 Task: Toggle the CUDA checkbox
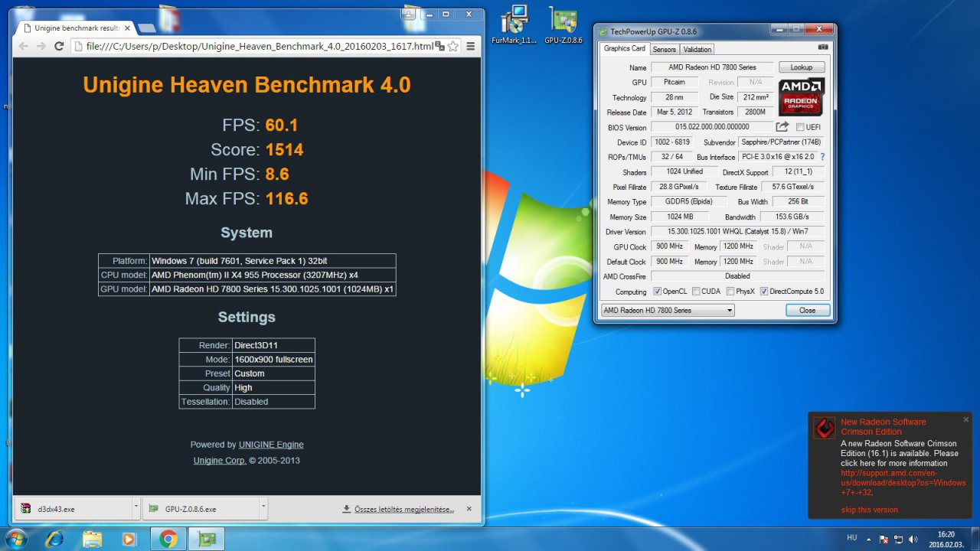696,292
